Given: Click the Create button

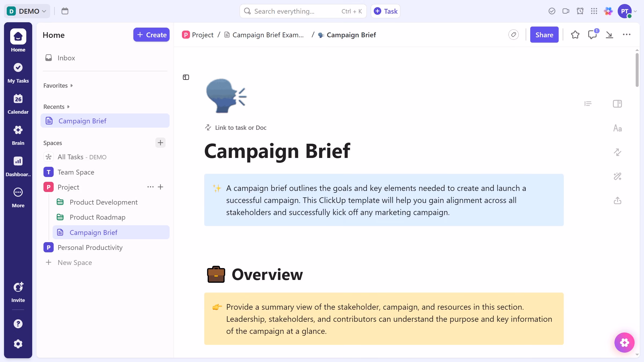Looking at the screenshot, I should coord(151,35).
